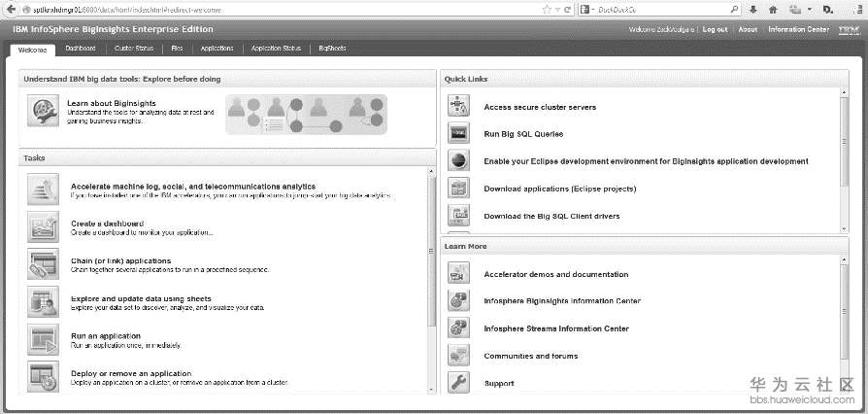Click the BigInsights Information Center icon

coord(459,300)
